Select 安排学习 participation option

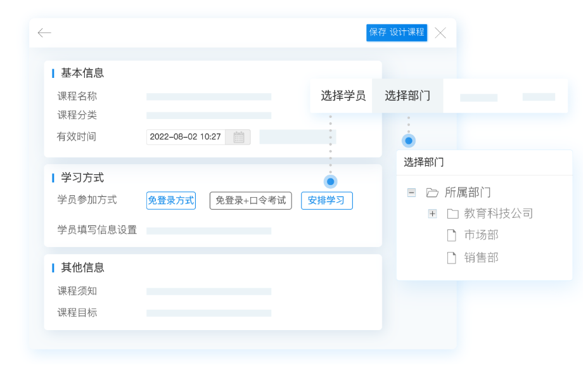(x=326, y=200)
